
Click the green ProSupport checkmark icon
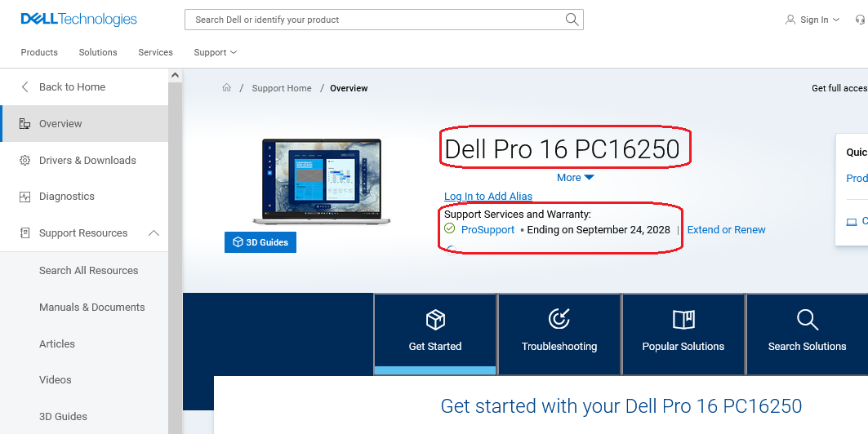pos(449,228)
